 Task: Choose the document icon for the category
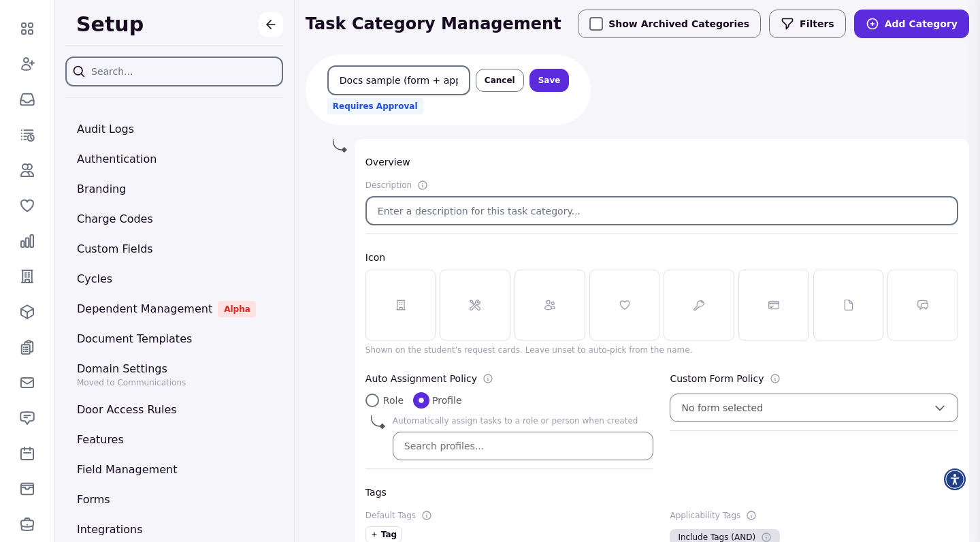click(848, 305)
